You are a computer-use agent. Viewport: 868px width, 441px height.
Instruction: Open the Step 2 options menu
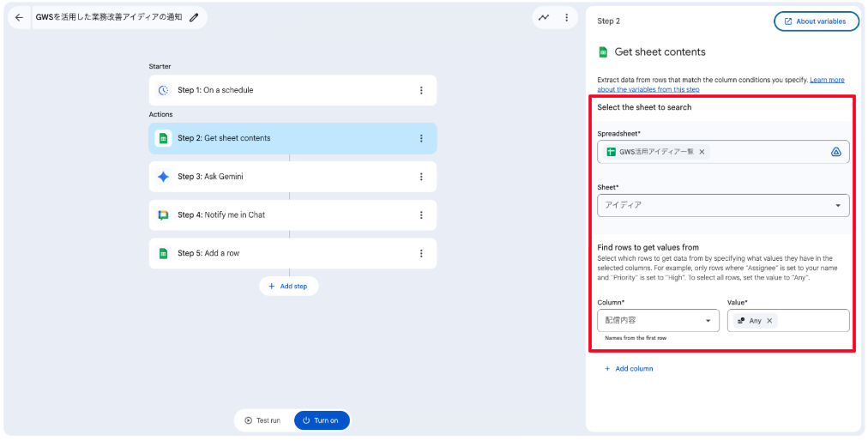point(421,138)
